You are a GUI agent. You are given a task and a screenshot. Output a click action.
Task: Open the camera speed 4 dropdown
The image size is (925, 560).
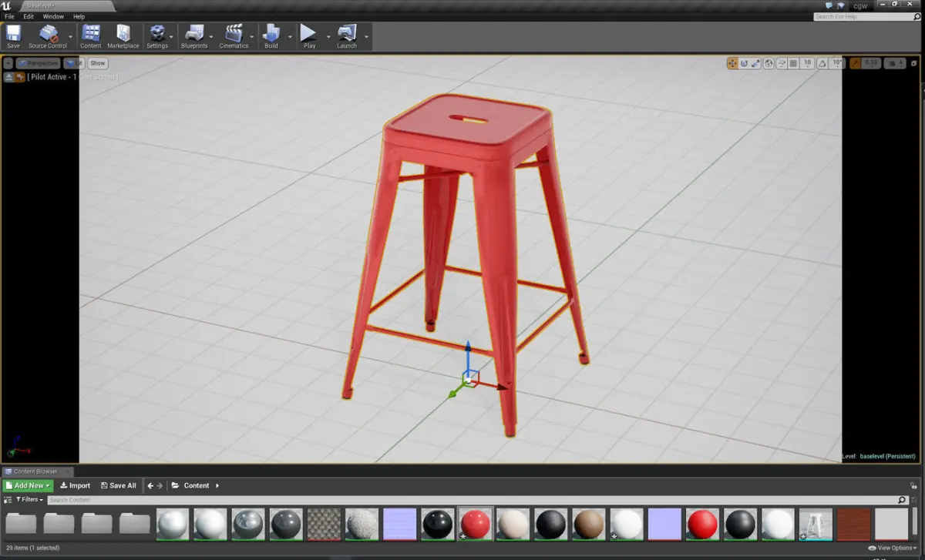pyautogui.click(x=896, y=63)
